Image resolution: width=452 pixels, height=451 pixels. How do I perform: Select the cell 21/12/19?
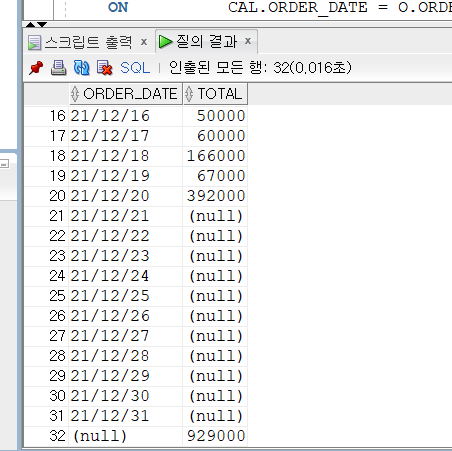pyautogui.click(x=126, y=176)
